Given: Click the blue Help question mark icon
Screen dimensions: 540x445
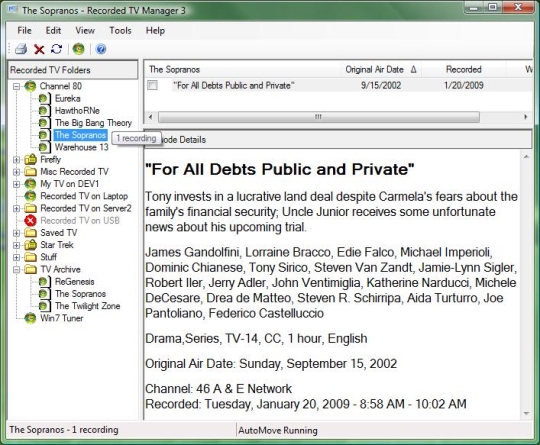Looking at the screenshot, I should coord(101,49).
